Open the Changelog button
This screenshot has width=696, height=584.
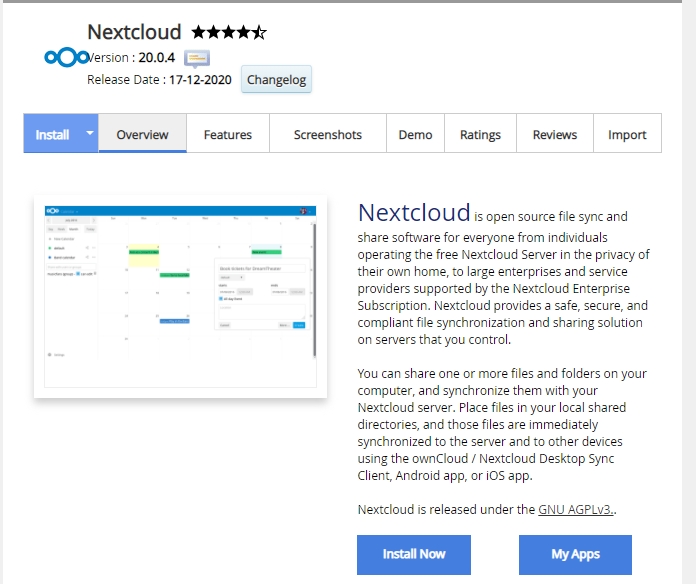click(276, 79)
